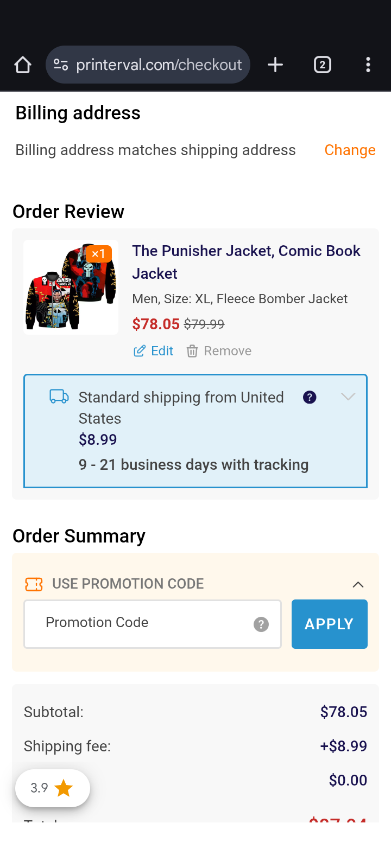Open the tab switcher showing 2 tabs

322,65
